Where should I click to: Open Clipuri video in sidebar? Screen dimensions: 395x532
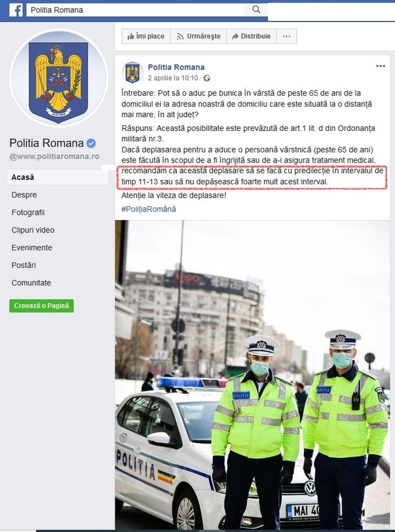point(33,230)
